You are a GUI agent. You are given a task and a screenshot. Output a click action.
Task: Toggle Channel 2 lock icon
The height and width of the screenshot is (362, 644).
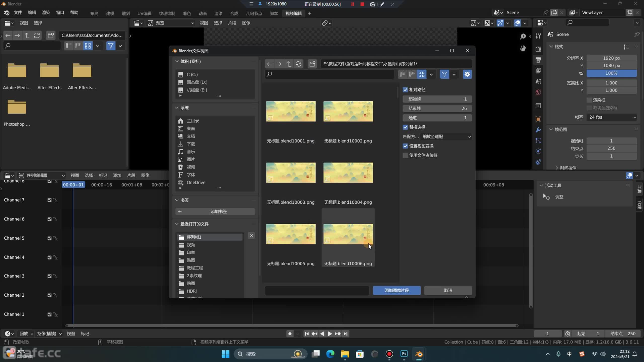(x=56, y=295)
